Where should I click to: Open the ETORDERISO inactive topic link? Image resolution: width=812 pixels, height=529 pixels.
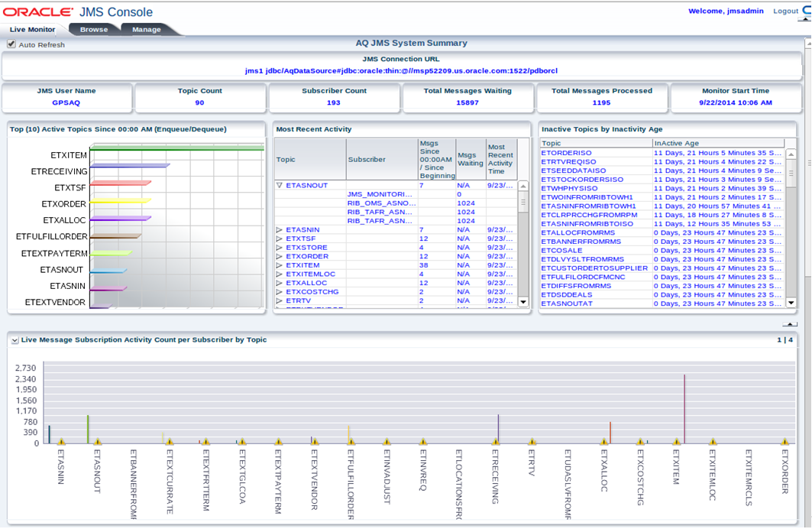pos(568,154)
